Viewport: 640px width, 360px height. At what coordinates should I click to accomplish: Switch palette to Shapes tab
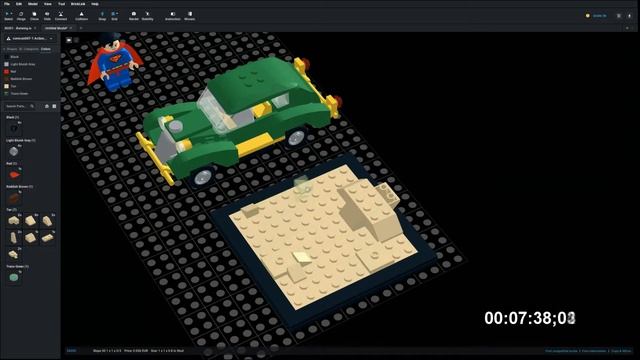(11, 49)
